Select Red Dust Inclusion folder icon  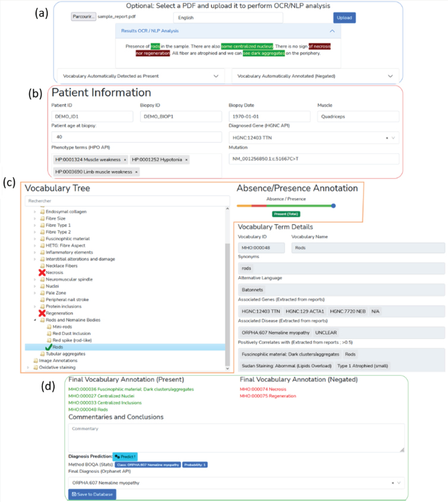49,334
